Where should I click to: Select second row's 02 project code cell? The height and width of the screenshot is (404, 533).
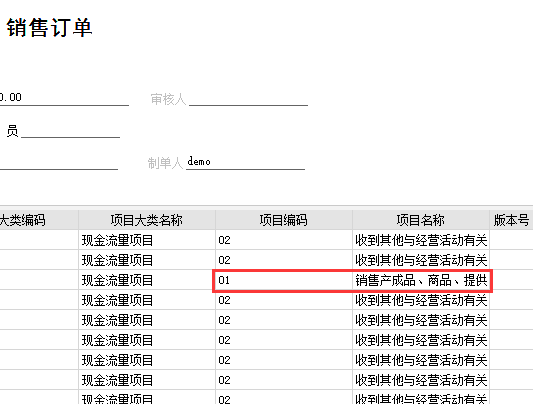284,260
